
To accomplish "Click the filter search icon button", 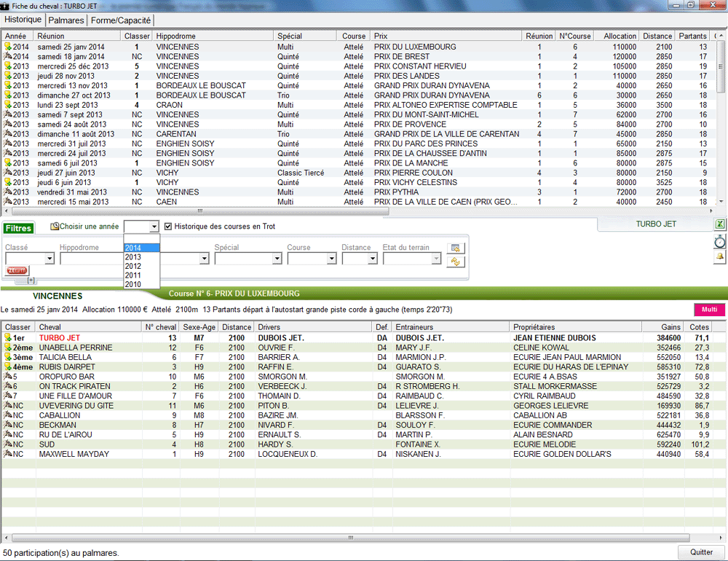I will pos(456,248).
